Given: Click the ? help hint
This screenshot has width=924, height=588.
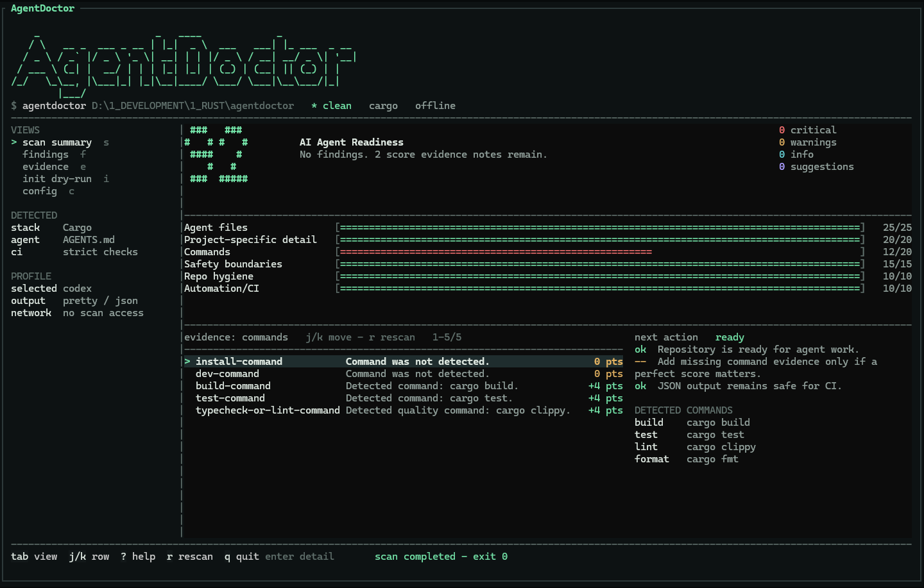Looking at the screenshot, I should coord(138,557).
